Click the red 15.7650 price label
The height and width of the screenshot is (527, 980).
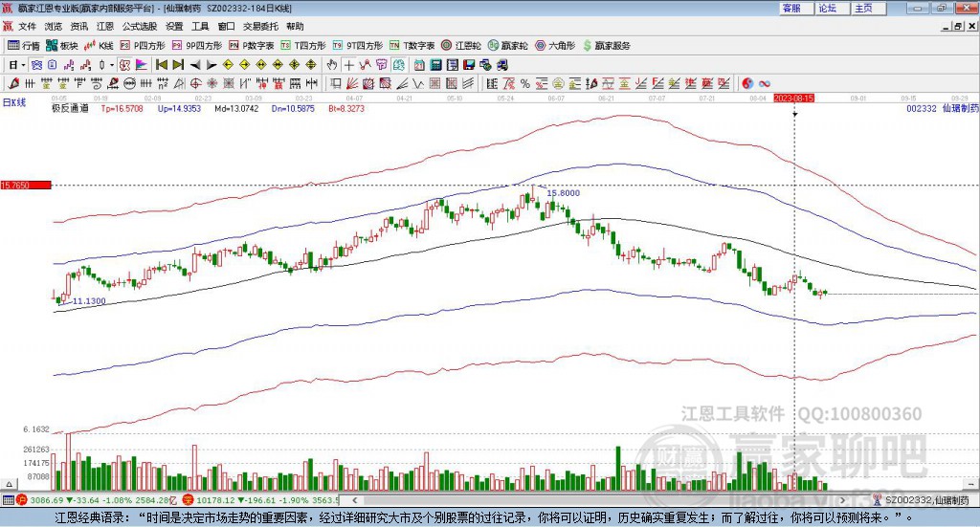pyautogui.click(x=23, y=185)
